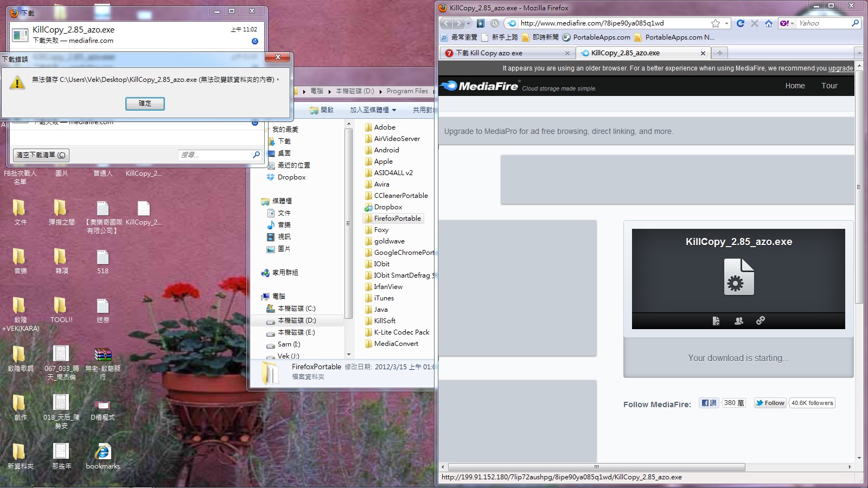Open the Tour link on MediaFire header
Screen dimensions: 868x488
tap(829, 86)
